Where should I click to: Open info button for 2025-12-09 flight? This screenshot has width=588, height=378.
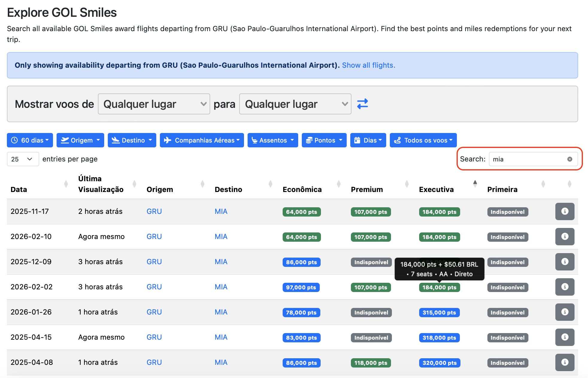565,262
